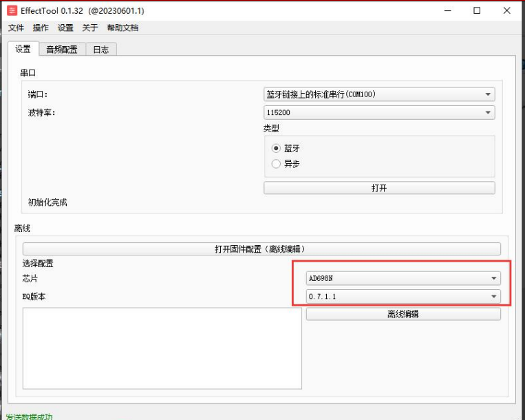Click the EffectTool app icon in title bar
525x420 pixels.
[12, 11]
